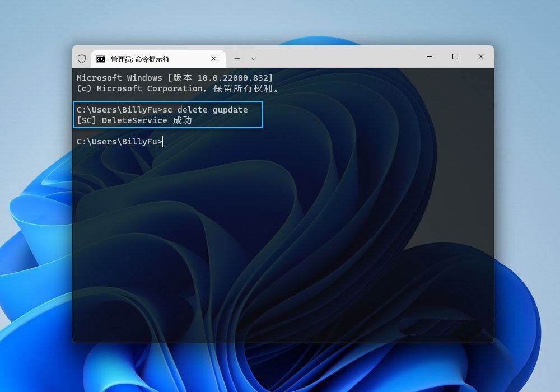Screen dimensions: 560x392
Task: Open a new tab with the plus button
Action: pyautogui.click(x=237, y=58)
